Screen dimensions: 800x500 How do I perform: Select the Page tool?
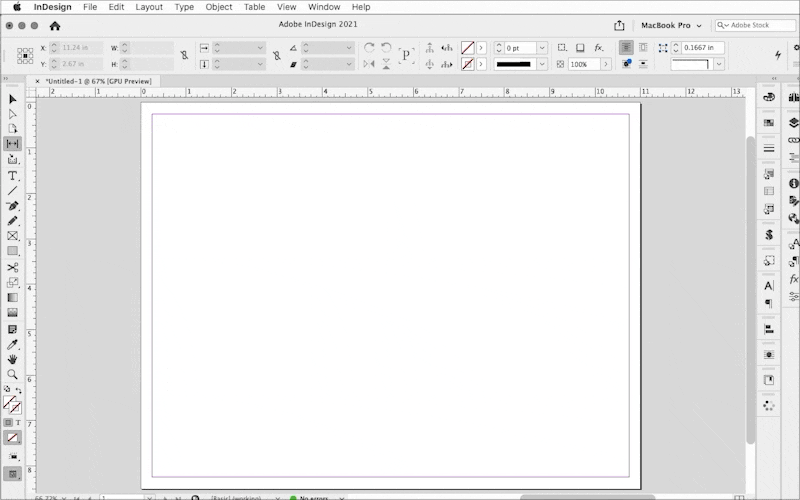coord(12,129)
